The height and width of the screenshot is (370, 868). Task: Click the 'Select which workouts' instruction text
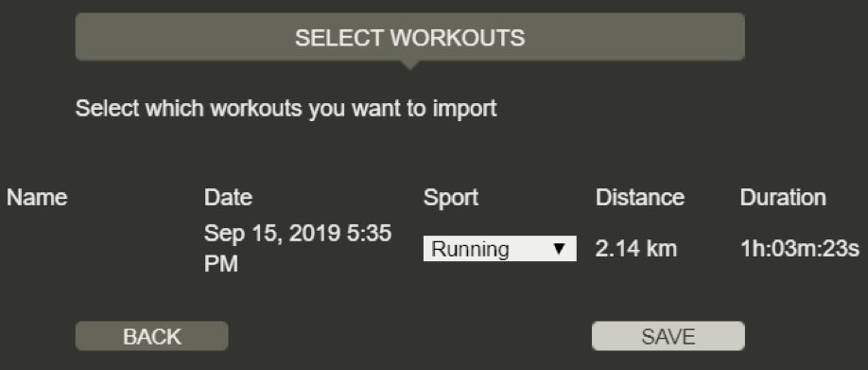pos(286,109)
